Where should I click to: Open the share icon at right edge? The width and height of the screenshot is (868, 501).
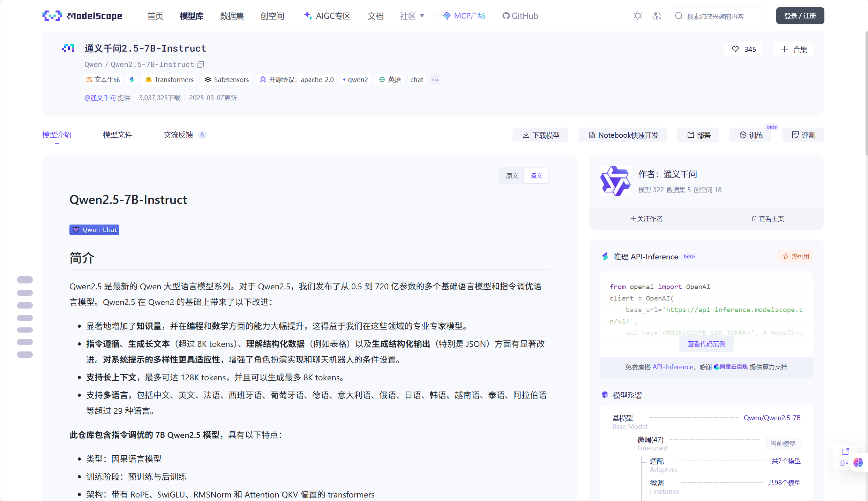point(845,451)
